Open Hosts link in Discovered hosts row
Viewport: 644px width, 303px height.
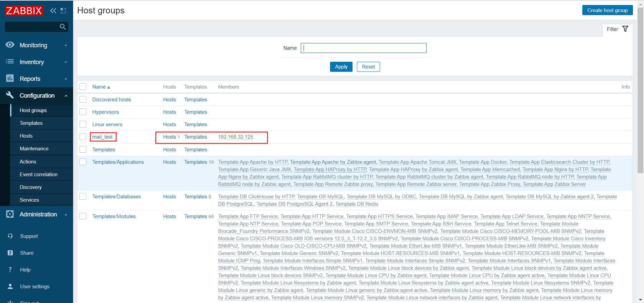coord(169,100)
